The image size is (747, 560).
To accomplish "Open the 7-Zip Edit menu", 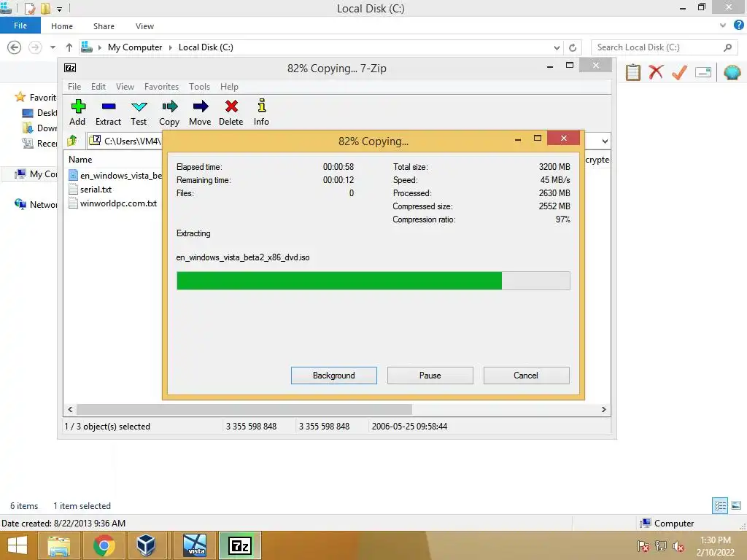I will pyautogui.click(x=98, y=87).
